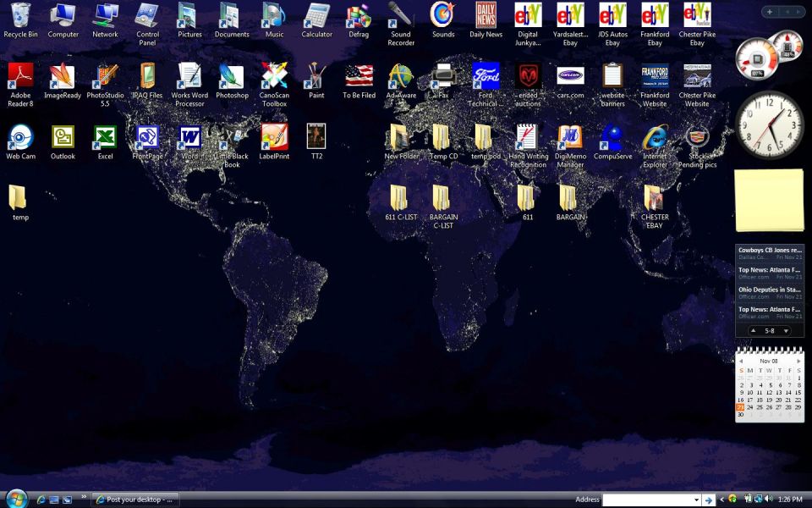The height and width of the screenshot is (508, 812).
Task: Select the Frankford Website icon
Action: [x=655, y=76]
